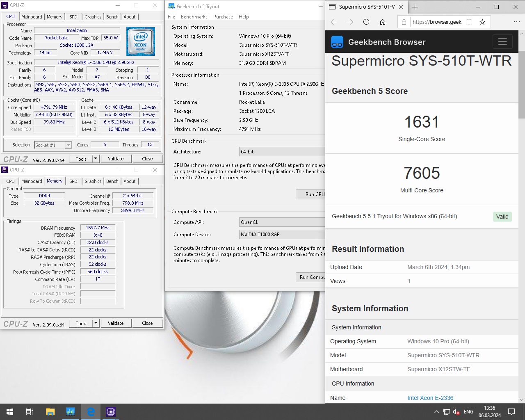Open the Edge icon on the taskbar
Screen dimensions: 525x420
pos(91,412)
